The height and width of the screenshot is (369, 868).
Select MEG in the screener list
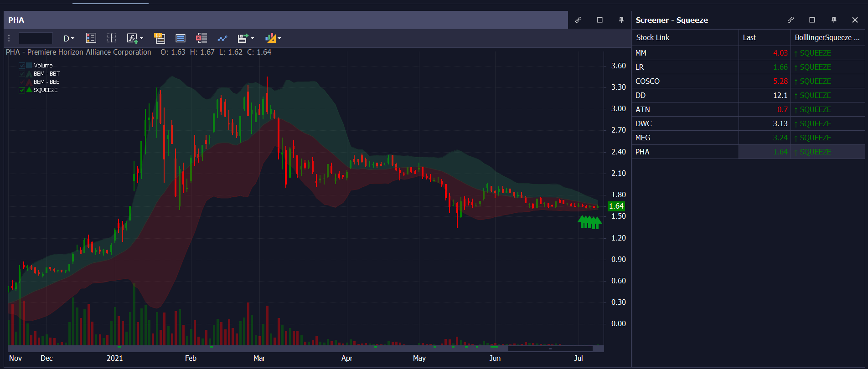point(643,138)
